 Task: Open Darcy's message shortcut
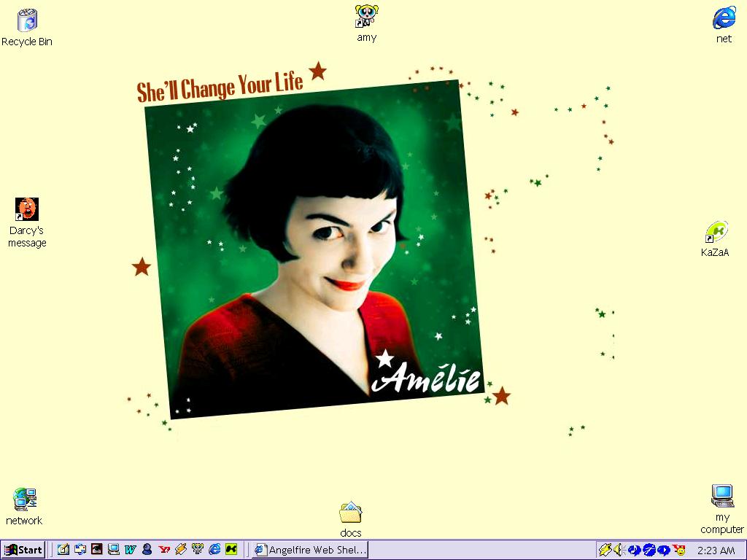(x=27, y=209)
